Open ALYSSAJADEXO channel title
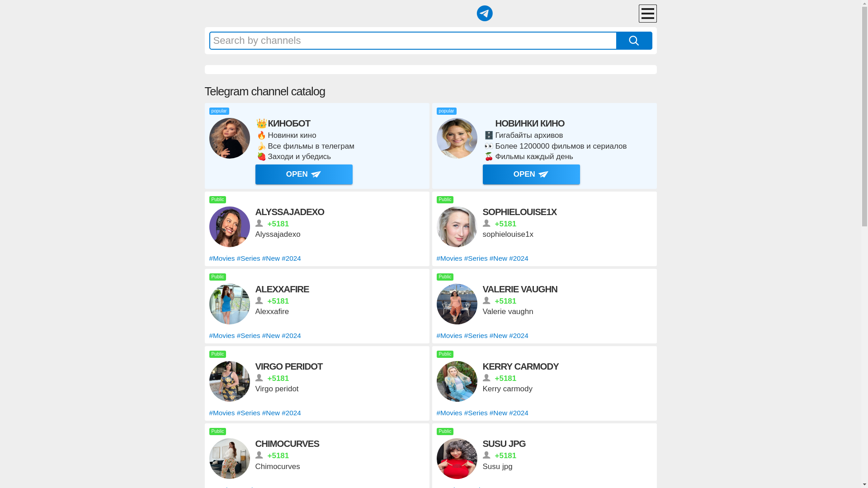Image resolution: width=868 pixels, height=488 pixels. coord(290,212)
